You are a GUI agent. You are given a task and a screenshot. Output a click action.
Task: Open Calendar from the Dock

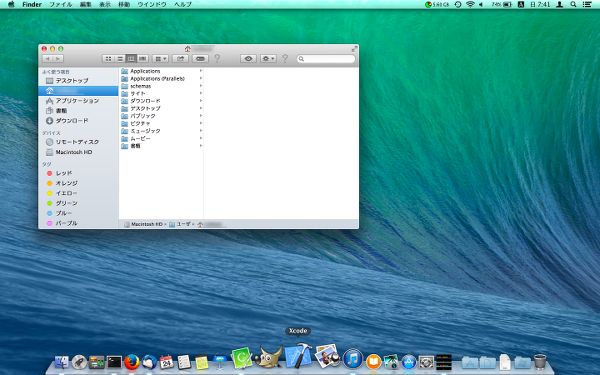[x=166, y=362]
